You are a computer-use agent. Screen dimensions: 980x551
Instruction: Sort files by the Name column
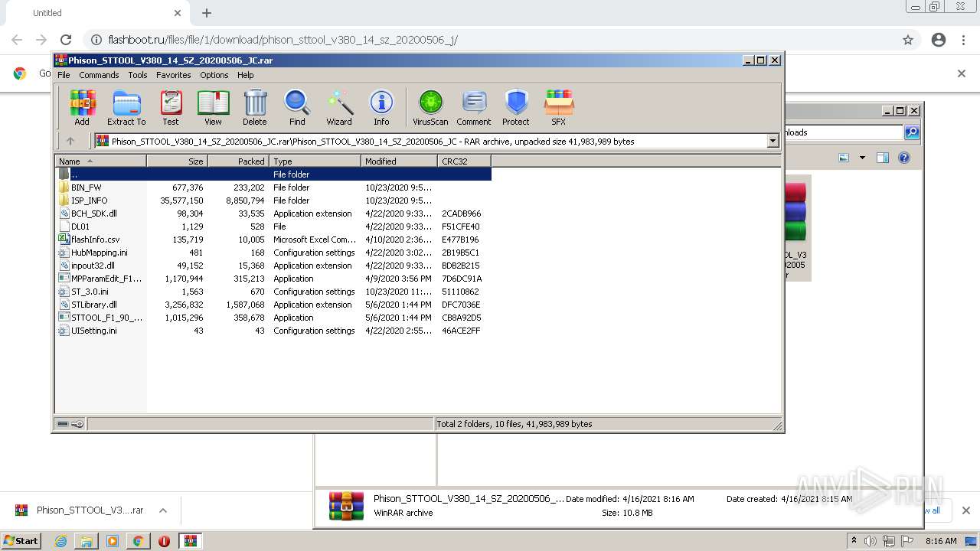click(100, 161)
